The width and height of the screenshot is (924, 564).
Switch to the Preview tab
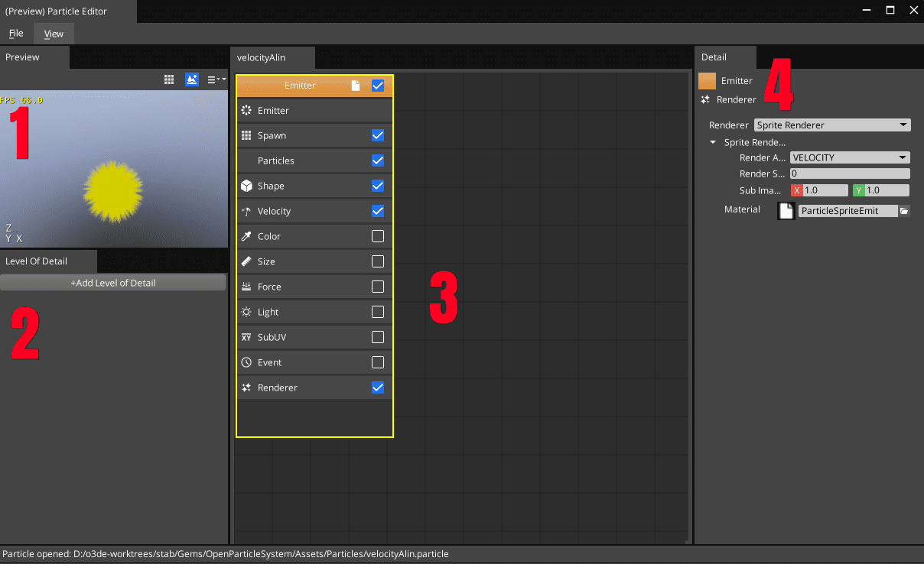(x=34, y=57)
